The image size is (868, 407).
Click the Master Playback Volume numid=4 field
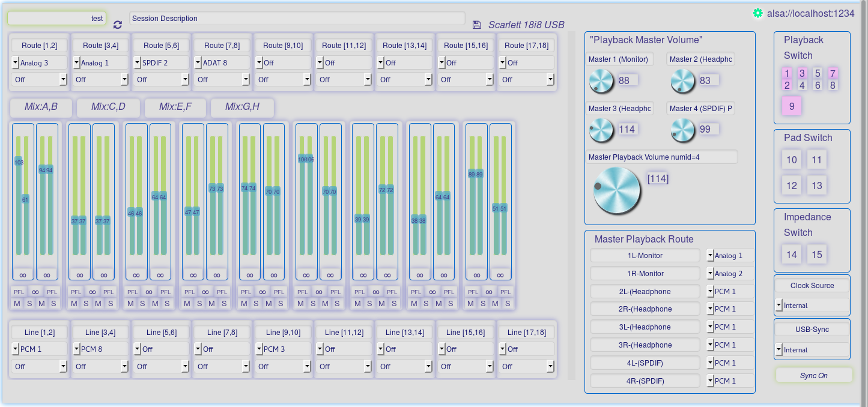[x=661, y=157]
